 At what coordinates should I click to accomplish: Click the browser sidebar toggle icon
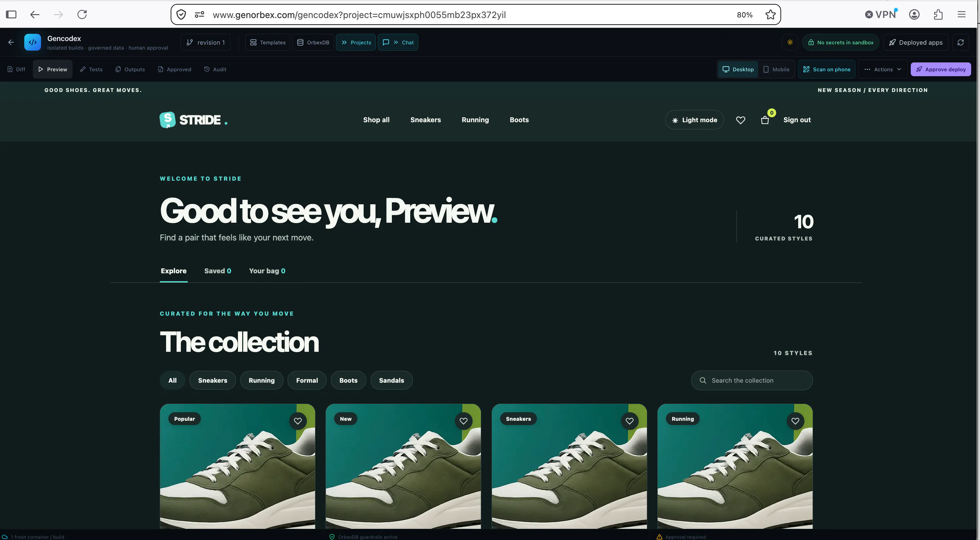[11, 14]
